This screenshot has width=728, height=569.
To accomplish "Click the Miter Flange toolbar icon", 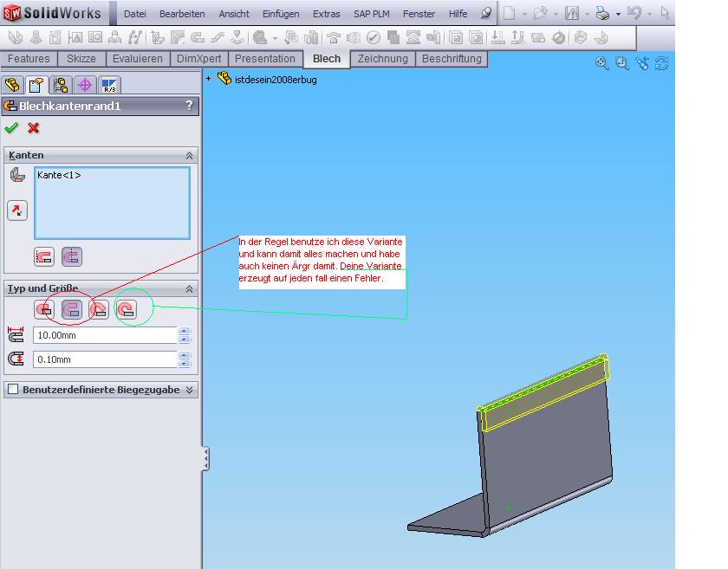I will pyautogui.click(x=178, y=37).
